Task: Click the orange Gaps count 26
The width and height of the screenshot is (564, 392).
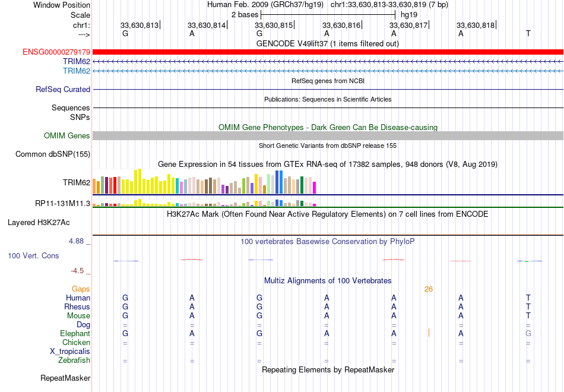Action: tap(429, 289)
